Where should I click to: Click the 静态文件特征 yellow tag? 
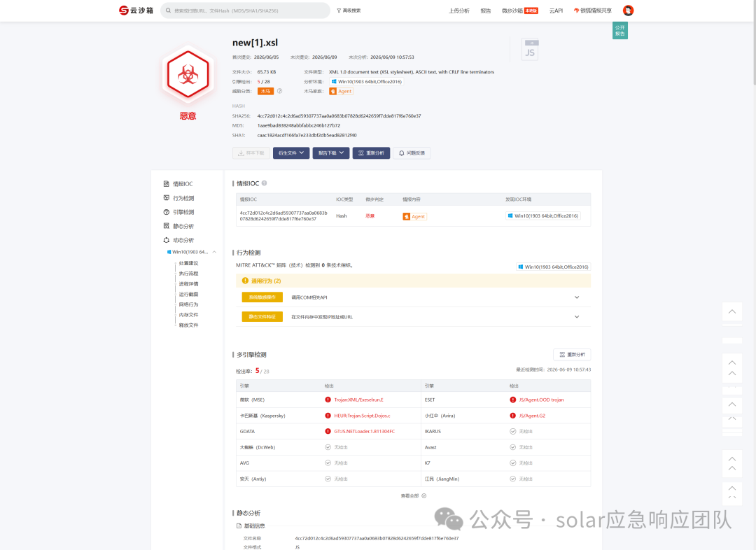point(262,317)
